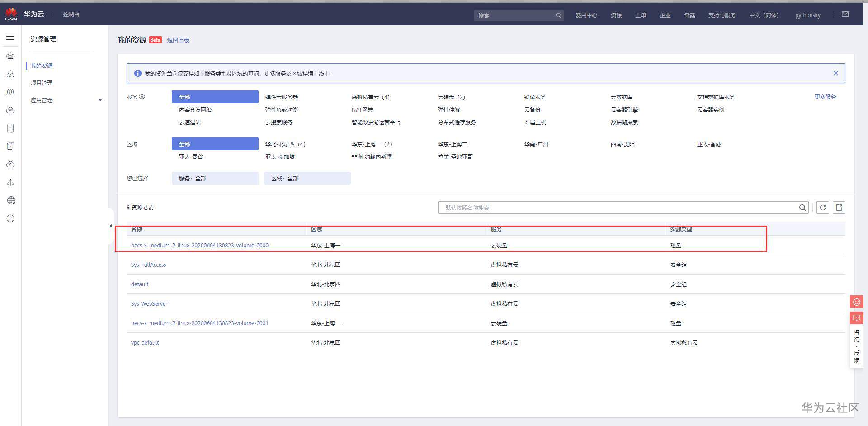Focus the resource name search field
The image size is (868, 426).
pyautogui.click(x=623, y=208)
